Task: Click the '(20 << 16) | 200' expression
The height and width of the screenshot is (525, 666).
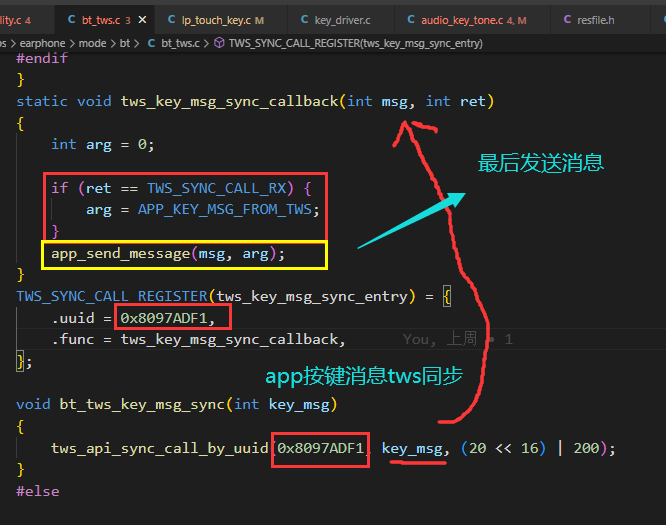Action: tap(530, 448)
